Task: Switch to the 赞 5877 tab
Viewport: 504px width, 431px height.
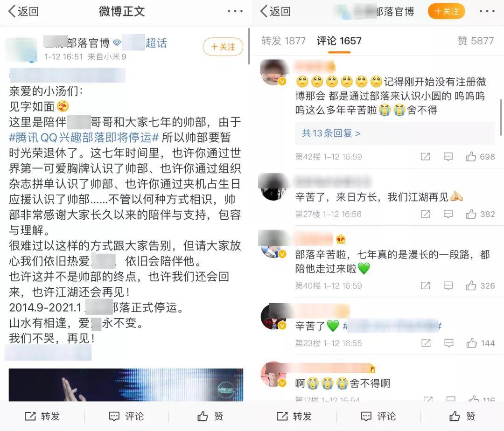Action: pyautogui.click(x=476, y=41)
